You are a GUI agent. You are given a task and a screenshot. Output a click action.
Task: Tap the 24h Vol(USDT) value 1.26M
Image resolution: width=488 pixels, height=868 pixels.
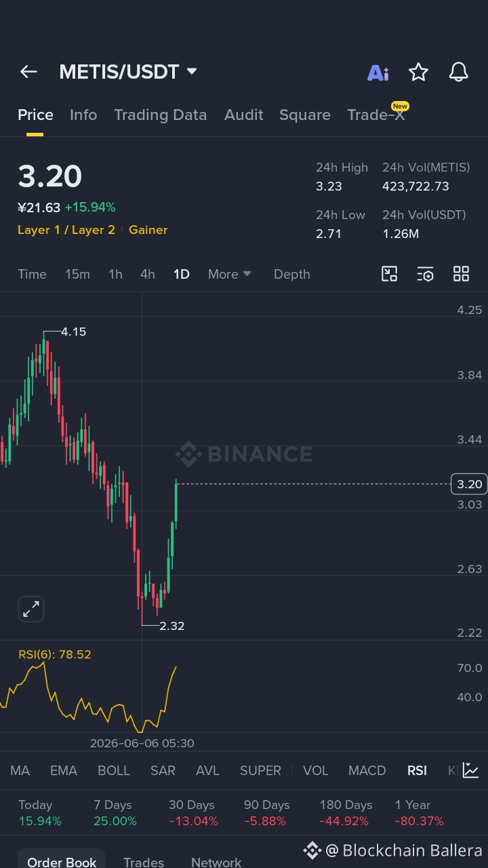(x=401, y=234)
